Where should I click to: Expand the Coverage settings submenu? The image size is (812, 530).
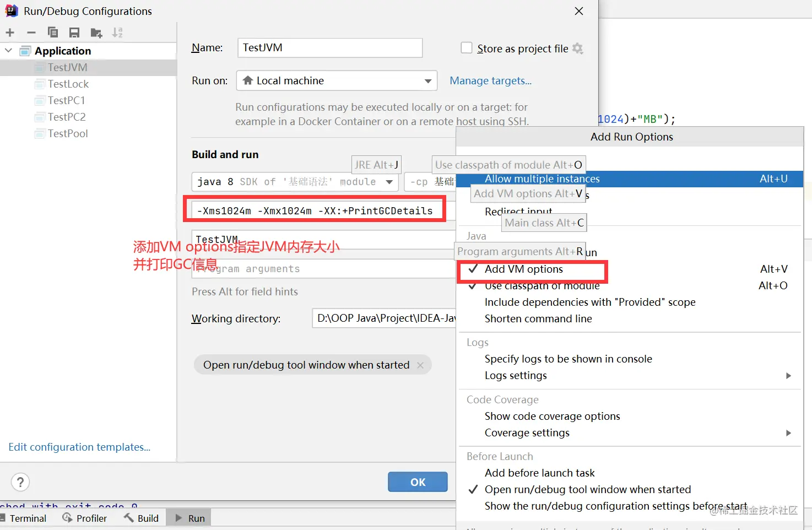[x=630, y=432]
